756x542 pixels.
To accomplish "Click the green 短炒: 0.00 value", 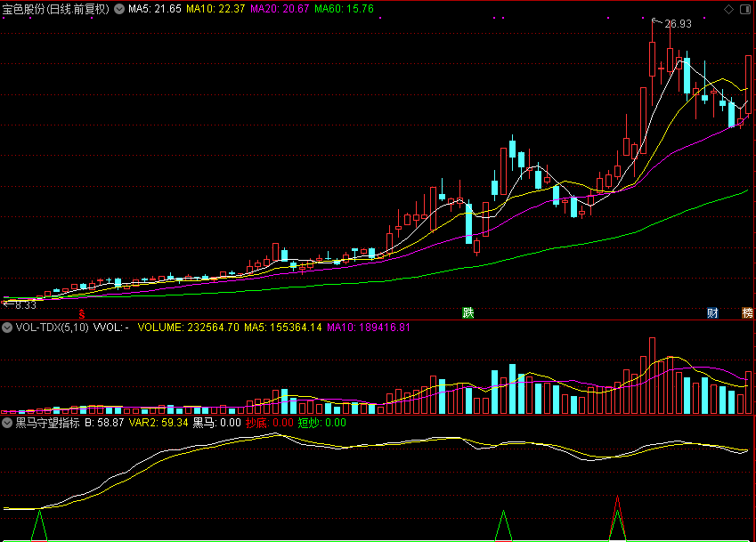I will pos(322,423).
